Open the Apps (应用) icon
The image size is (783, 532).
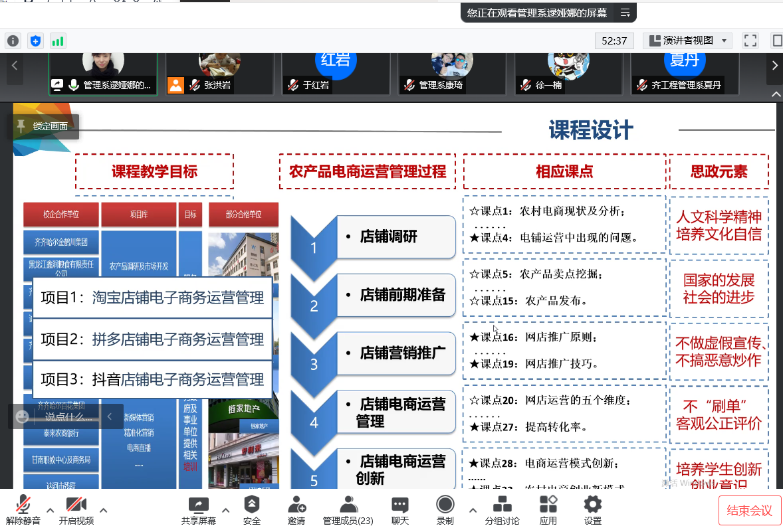pyautogui.click(x=548, y=510)
